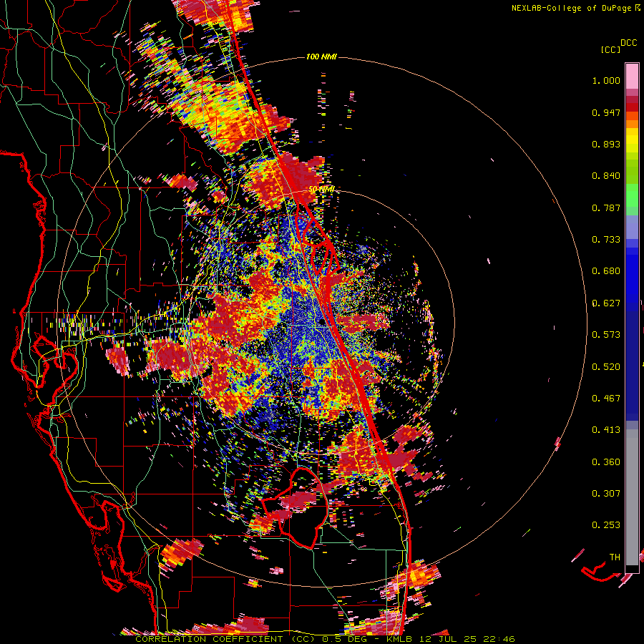Click the 0.520 scale value
This screenshot has width=644, height=644.
point(606,367)
